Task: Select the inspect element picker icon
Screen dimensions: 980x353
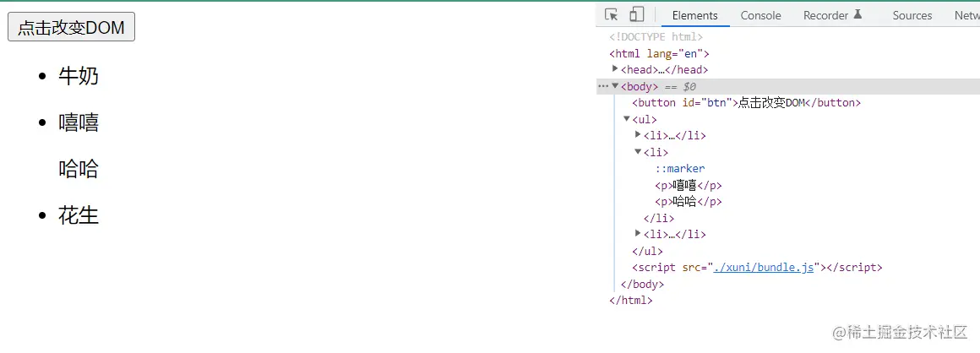Action: [x=612, y=15]
